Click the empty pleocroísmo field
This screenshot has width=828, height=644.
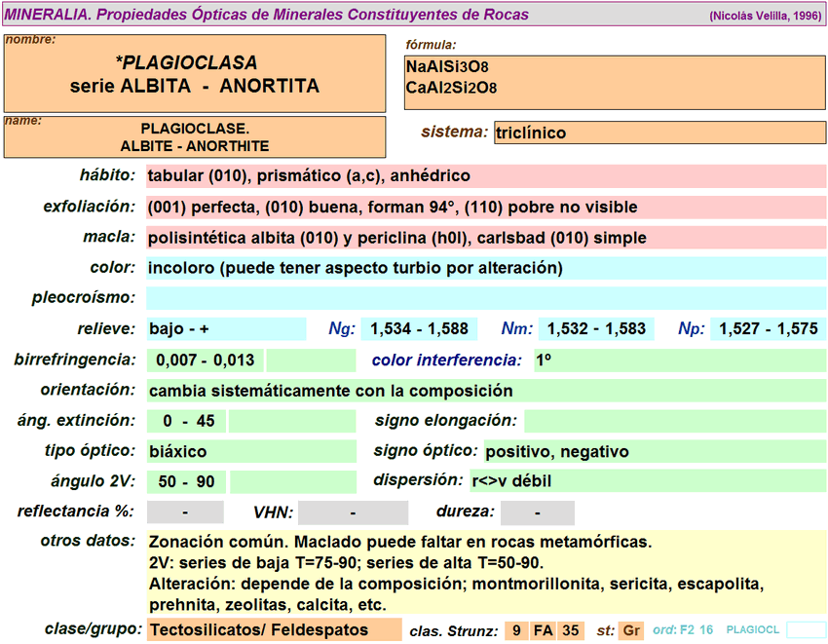coord(485,298)
